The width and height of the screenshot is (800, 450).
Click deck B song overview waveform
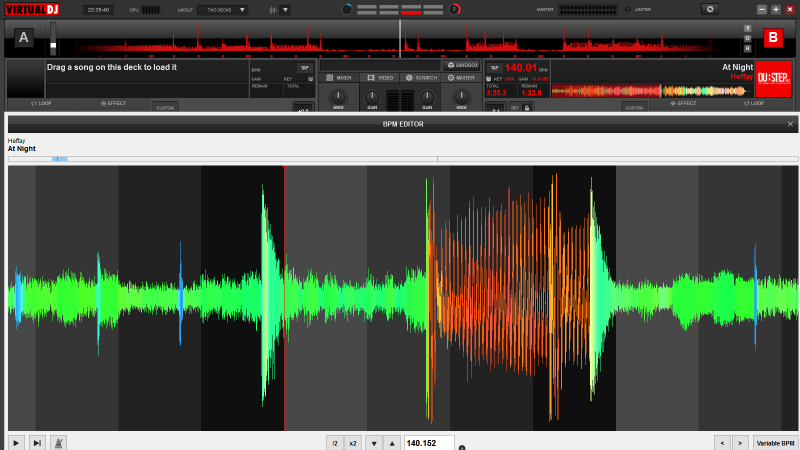[652, 91]
